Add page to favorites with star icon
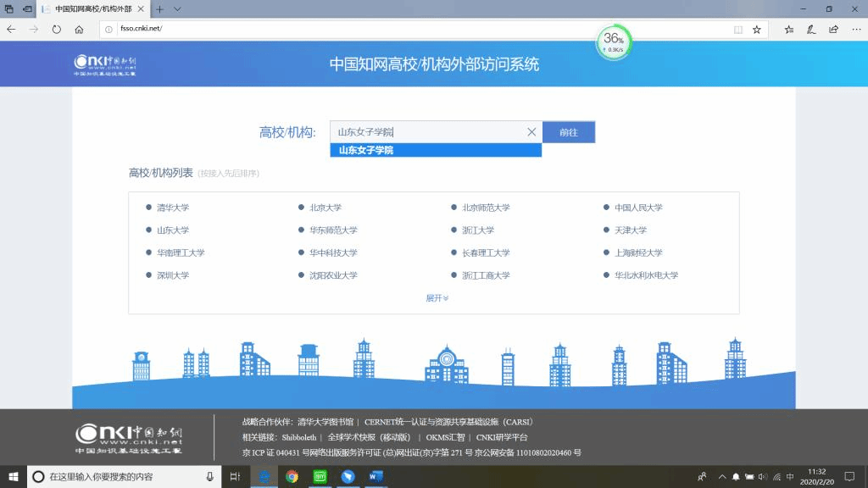 pyautogui.click(x=757, y=29)
